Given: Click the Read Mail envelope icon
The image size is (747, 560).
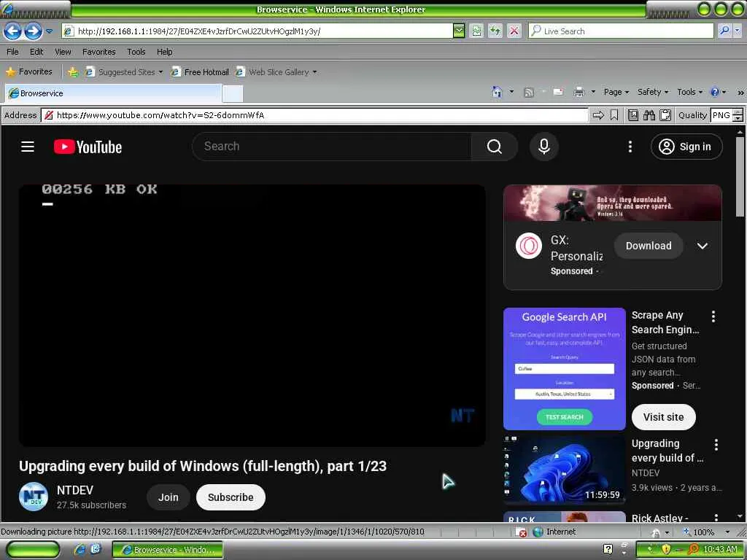Looking at the screenshot, I should pyautogui.click(x=558, y=92).
